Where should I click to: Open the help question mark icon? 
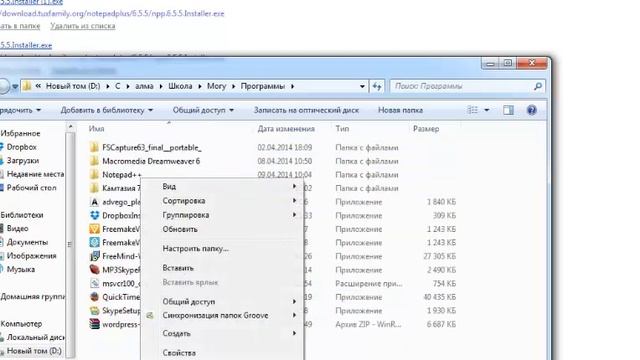click(531, 110)
